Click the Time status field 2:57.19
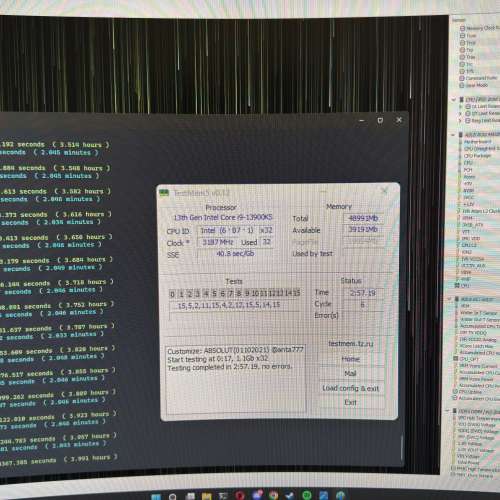 (x=363, y=293)
